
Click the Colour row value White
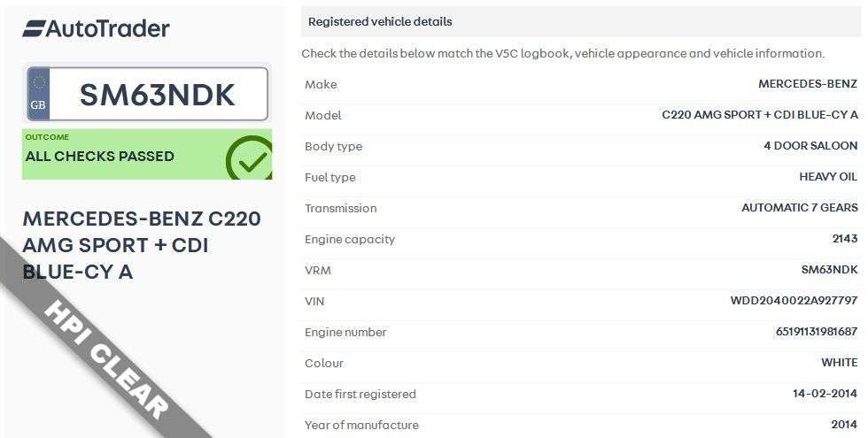pos(839,363)
